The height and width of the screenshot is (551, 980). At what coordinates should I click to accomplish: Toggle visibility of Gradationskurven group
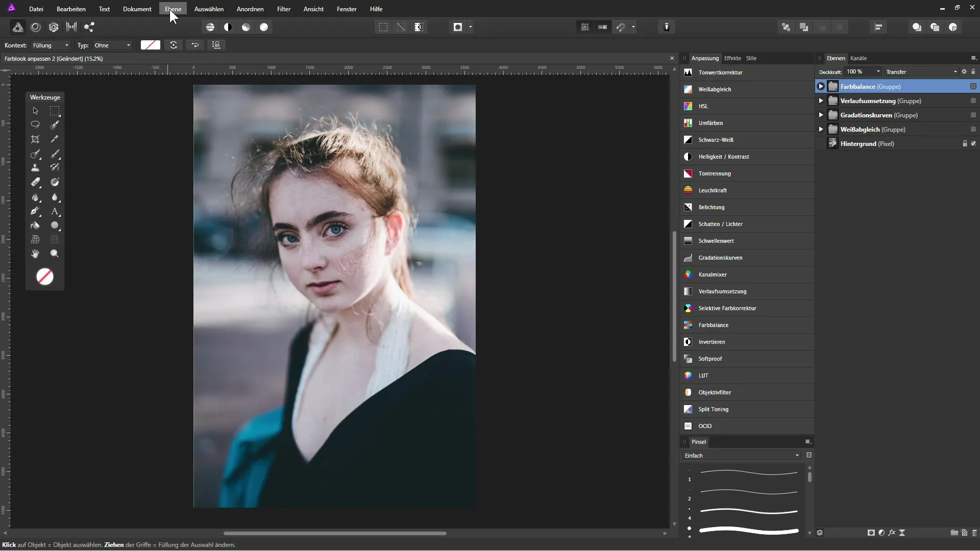tap(973, 115)
